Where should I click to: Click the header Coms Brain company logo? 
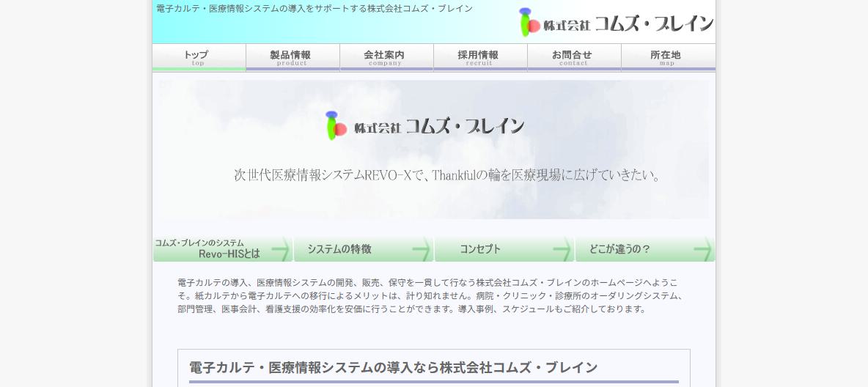coord(616,23)
